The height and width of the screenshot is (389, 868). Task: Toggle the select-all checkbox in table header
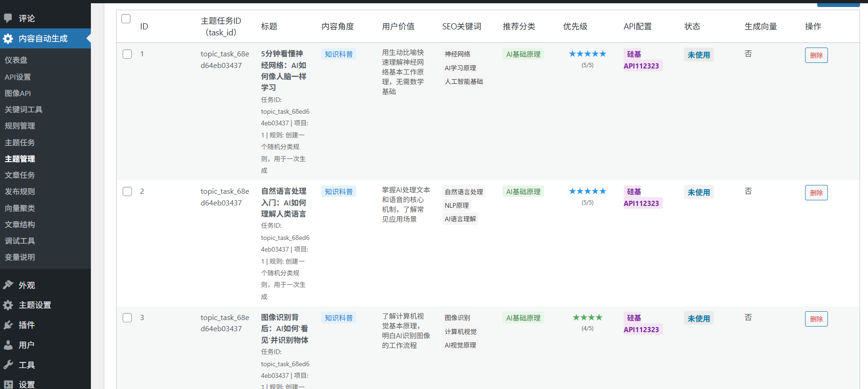[x=126, y=19]
